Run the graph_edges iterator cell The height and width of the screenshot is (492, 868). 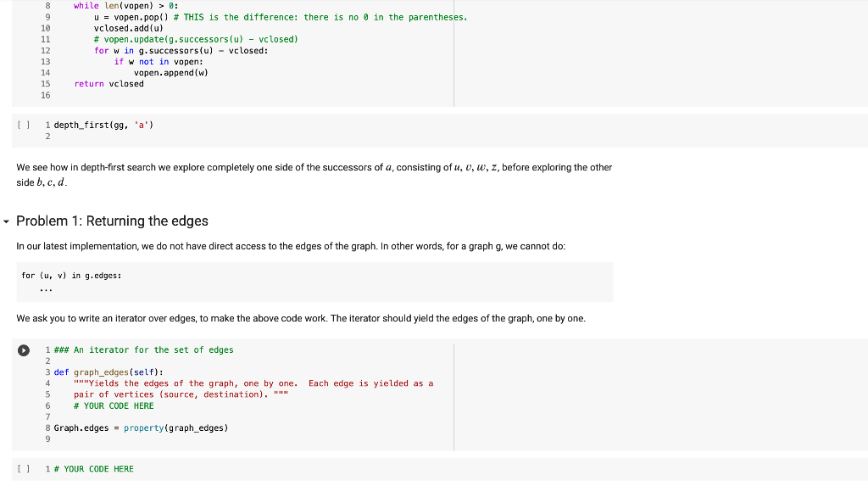[x=23, y=350]
